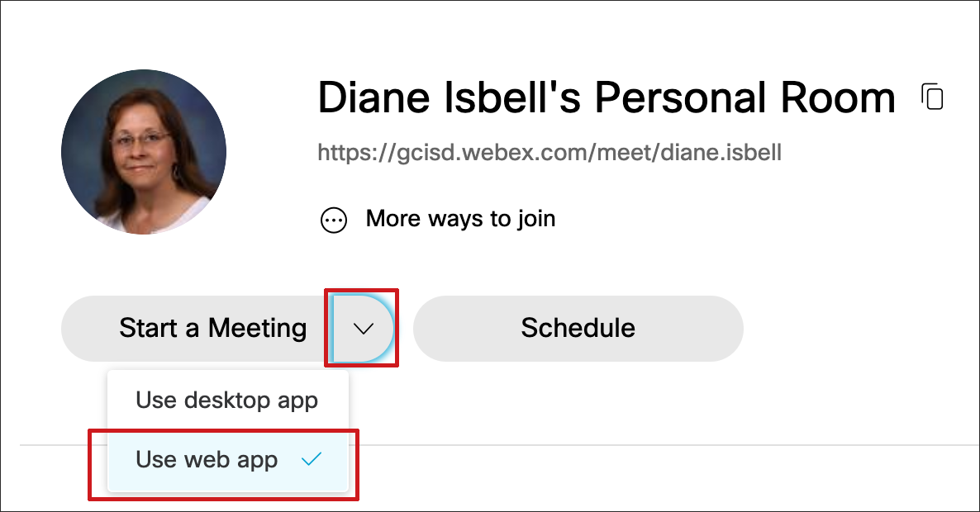
Task: Click the highlighted Use web app row
Action: tap(227, 460)
